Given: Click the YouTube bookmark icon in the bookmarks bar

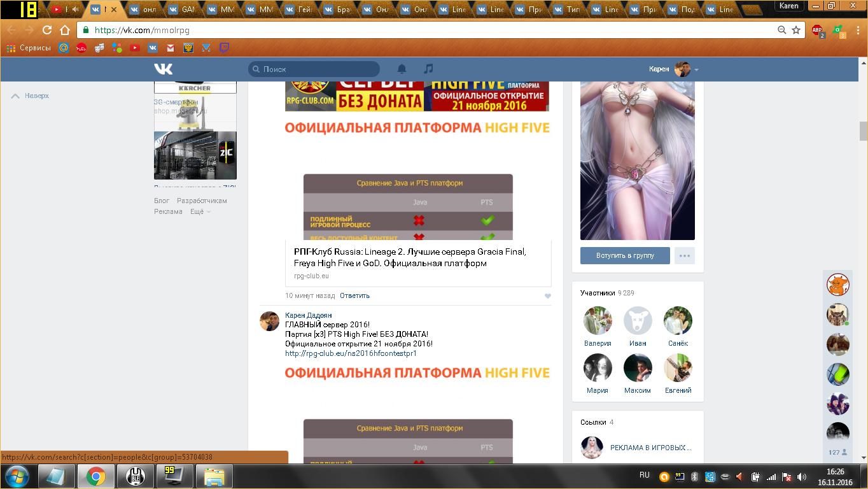Looking at the screenshot, I should [135, 48].
